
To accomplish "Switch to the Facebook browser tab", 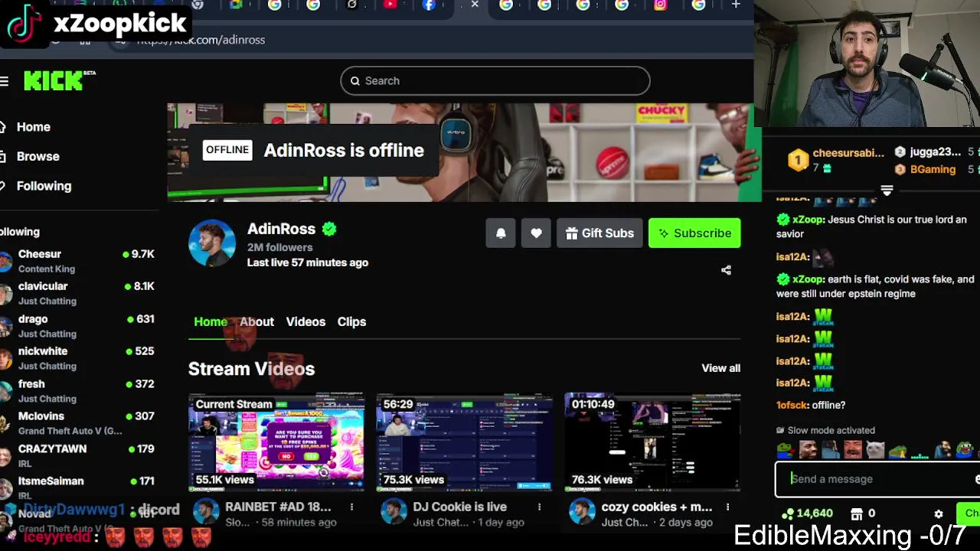I will [x=429, y=5].
